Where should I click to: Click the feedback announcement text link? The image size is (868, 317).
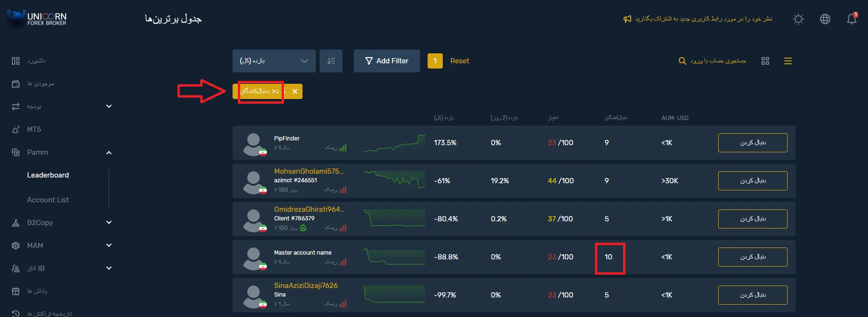pyautogui.click(x=704, y=19)
